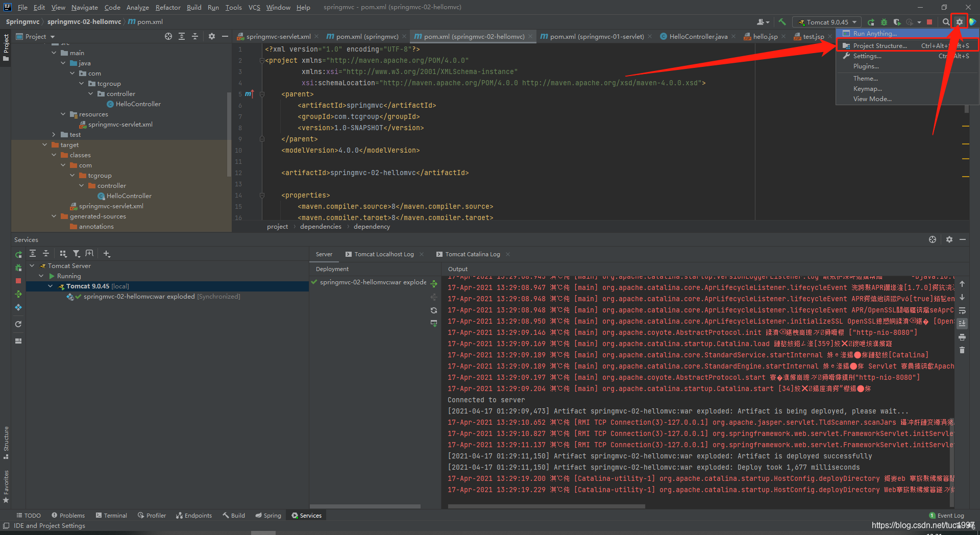Screen dimensions: 980x535
Task: Toggle the Favorites tool window sidebar button
Action: 6,487
